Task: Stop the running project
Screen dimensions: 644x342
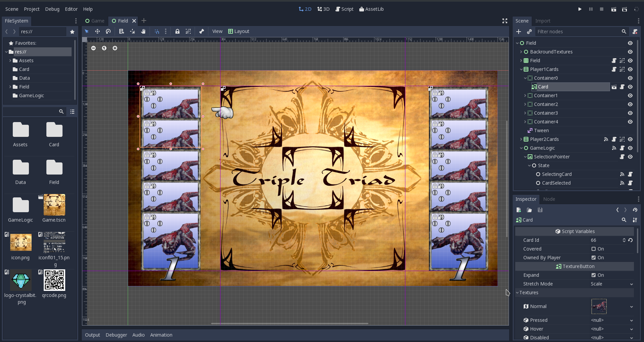Action: (x=602, y=9)
